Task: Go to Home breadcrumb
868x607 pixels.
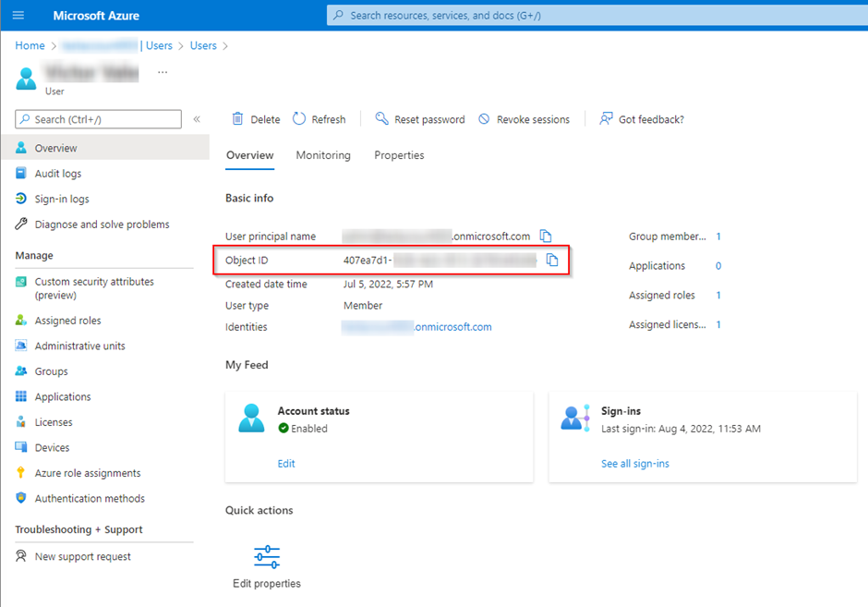Action: click(x=30, y=45)
